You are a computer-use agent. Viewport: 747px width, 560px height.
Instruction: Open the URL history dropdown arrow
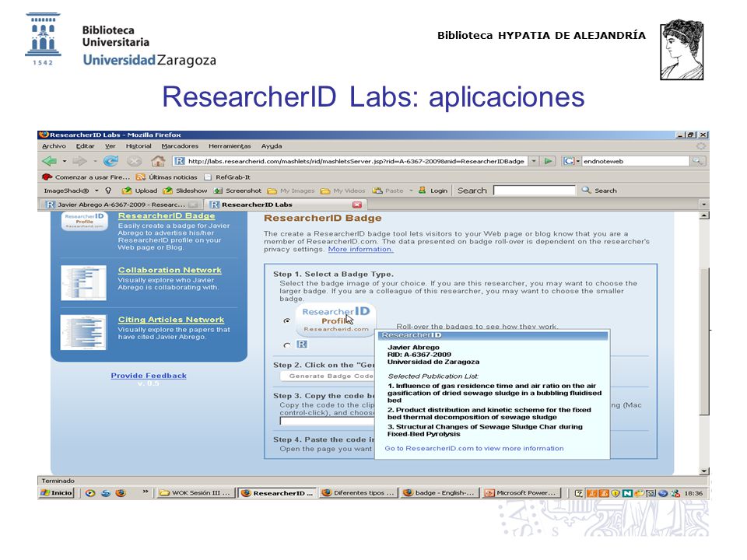pos(534,162)
